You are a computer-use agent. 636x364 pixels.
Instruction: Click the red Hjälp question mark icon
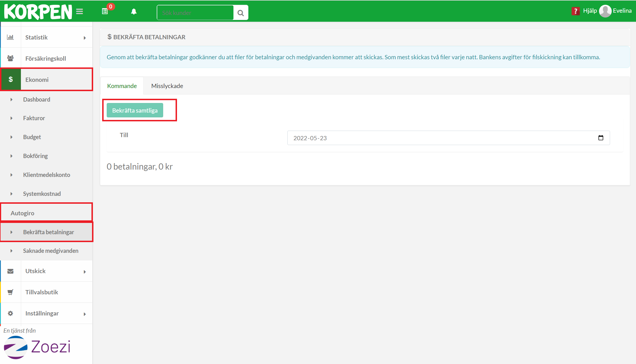pos(575,11)
